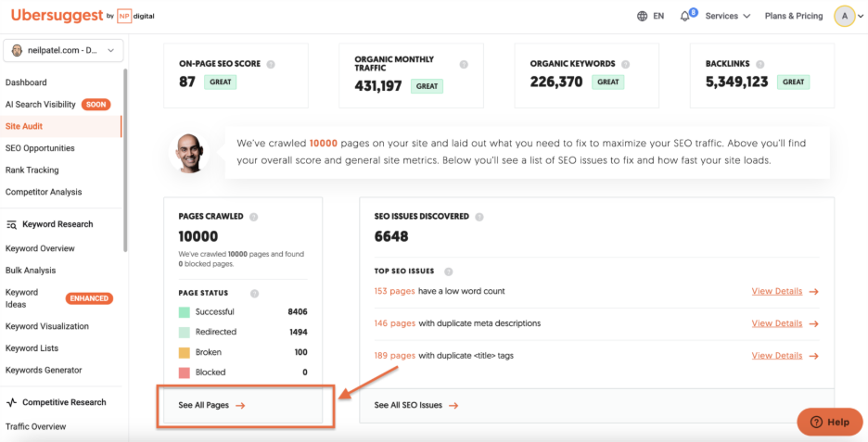Image resolution: width=868 pixels, height=442 pixels.
Task: Click the See All SEO Issues arrow
Action: 453,406
